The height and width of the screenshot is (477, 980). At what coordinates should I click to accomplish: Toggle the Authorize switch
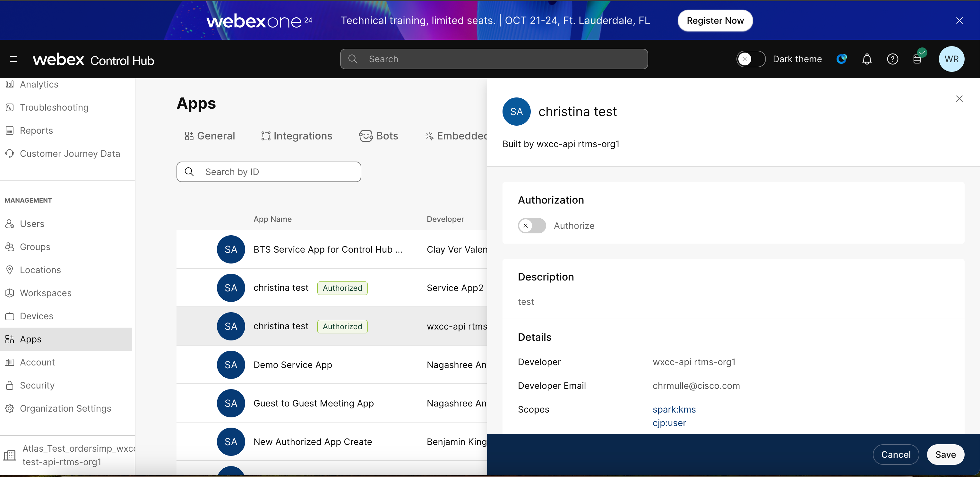pyautogui.click(x=531, y=226)
